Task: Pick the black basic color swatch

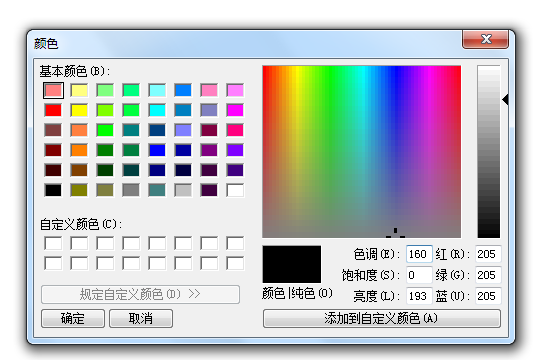Action: 53,190
